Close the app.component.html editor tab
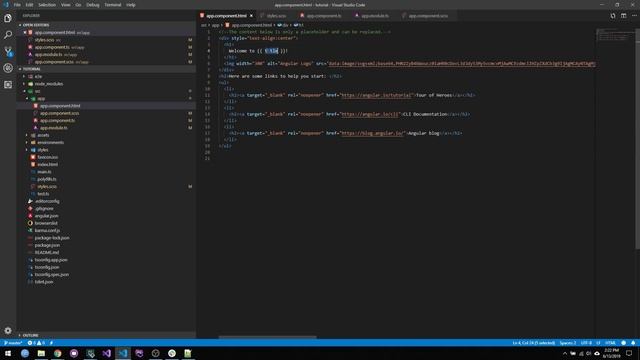The height and width of the screenshot is (360, 640). [x=251, y=16]
